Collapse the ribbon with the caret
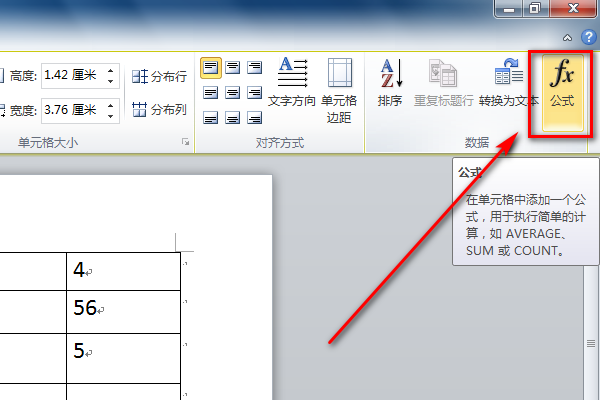Viewport: 600px width, 400px height. point(567,38)
